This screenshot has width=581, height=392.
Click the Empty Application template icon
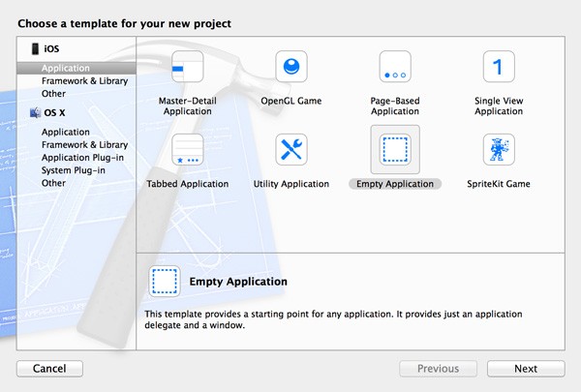tap(395, 150)
